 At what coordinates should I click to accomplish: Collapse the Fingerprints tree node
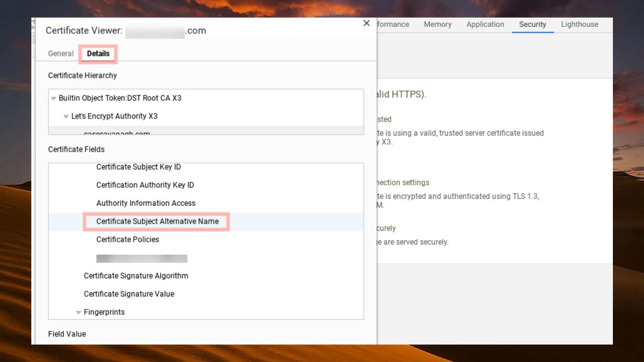pos(78,312)
